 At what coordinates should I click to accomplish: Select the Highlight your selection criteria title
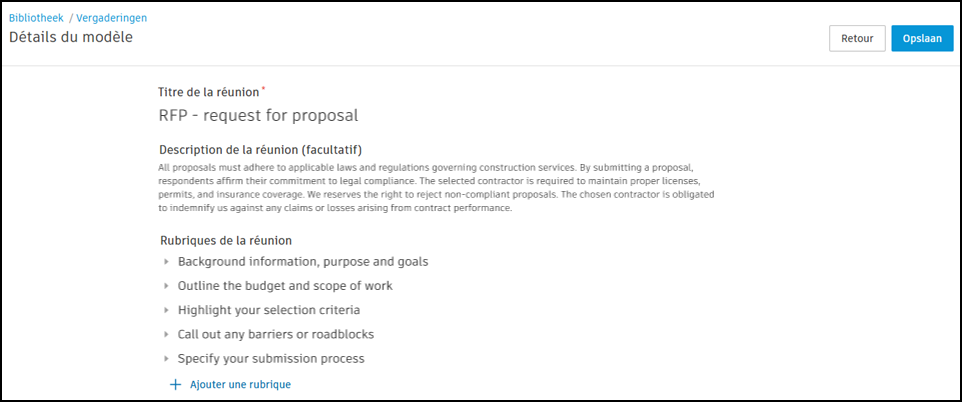[x=269, y=310]
